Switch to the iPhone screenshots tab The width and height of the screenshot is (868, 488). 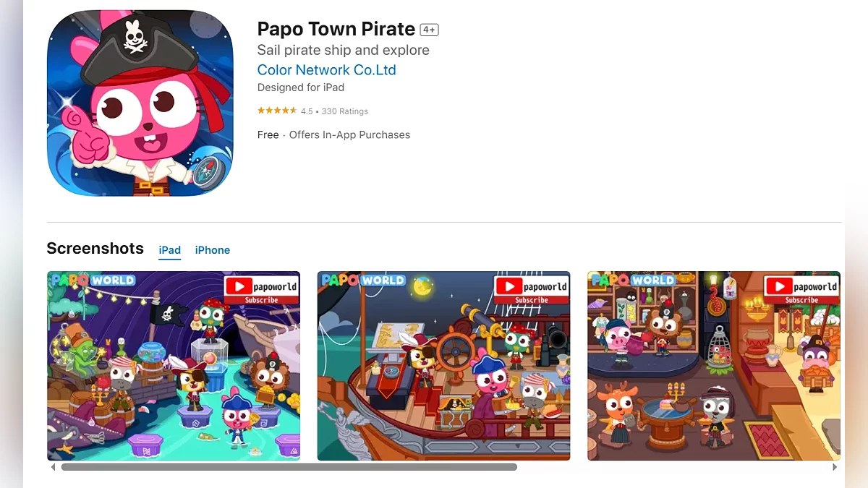[x=213, y=250]
